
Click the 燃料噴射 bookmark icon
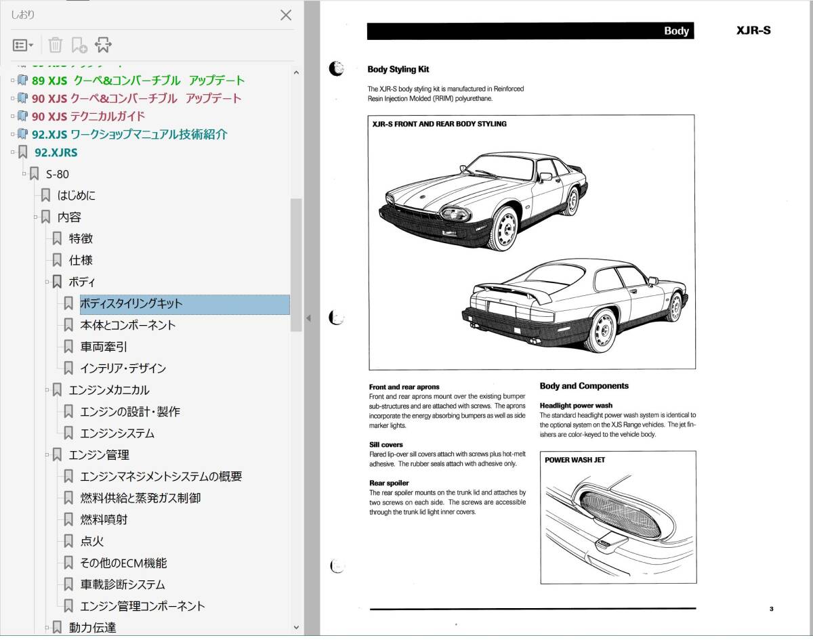point(68,519)
